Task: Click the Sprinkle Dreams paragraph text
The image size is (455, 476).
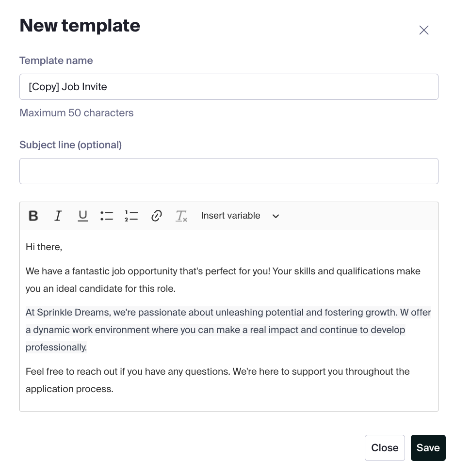Action: [228, 330]
